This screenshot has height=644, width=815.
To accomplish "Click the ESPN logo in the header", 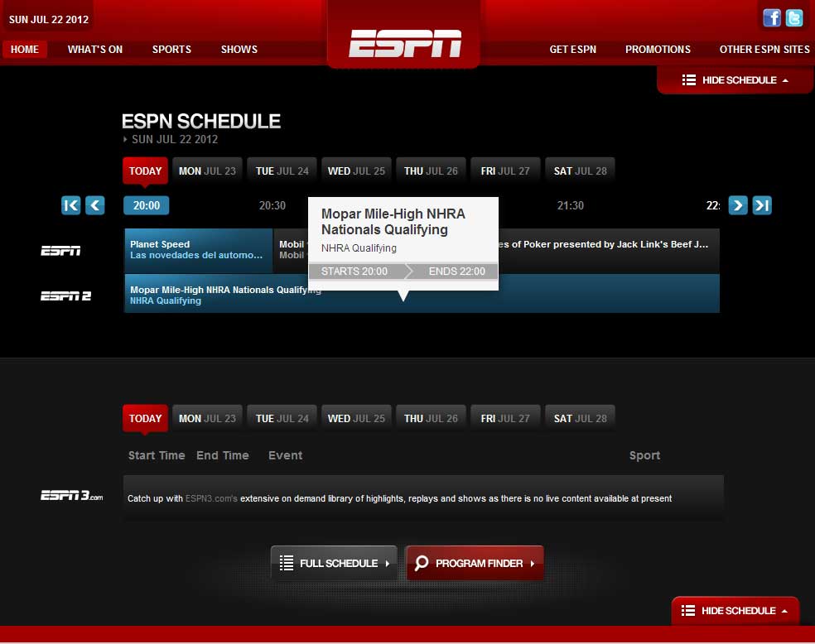I will pyautogui.click(x=405, y=43).
